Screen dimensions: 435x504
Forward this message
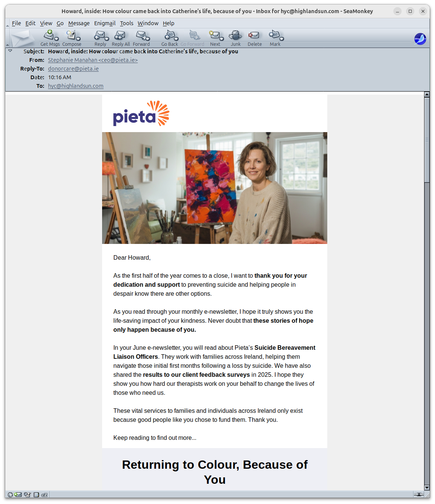[141, 38]
